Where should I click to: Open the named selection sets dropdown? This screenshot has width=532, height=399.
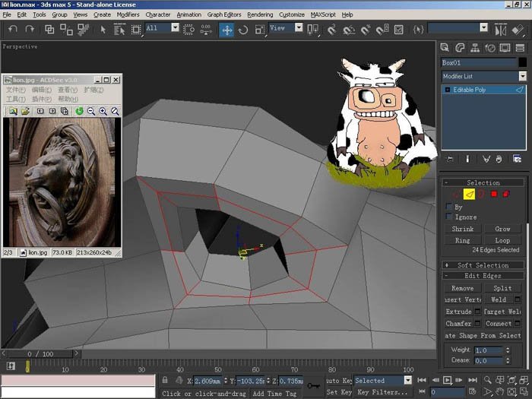(484, 27)
